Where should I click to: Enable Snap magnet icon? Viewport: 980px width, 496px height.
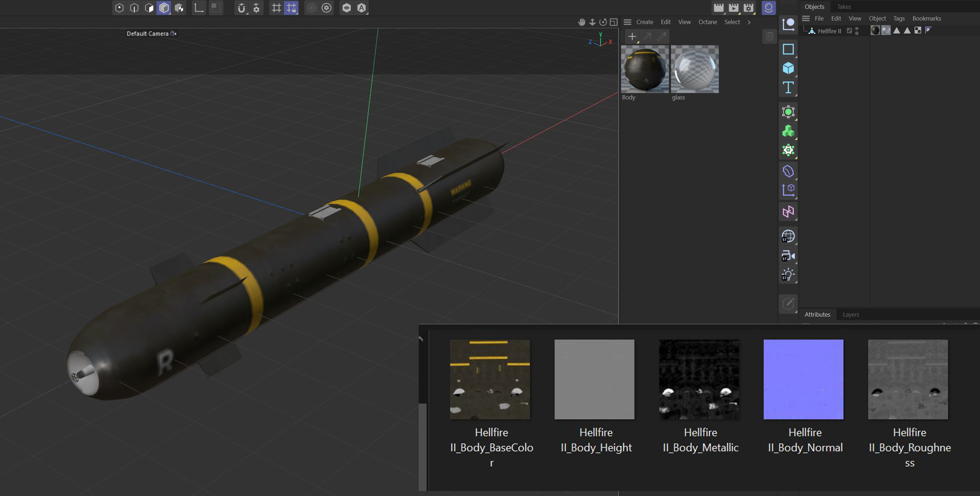pyautogui.click(x=242, y=8)
